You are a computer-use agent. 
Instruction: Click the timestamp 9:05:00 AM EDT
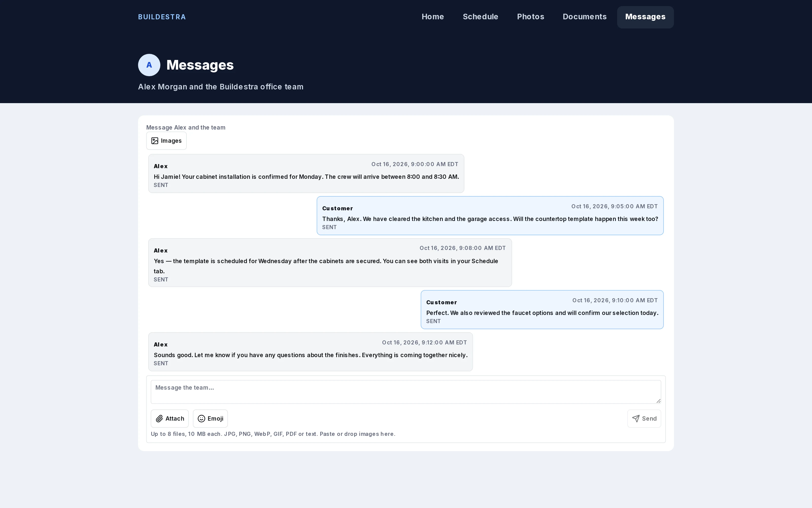(x=614, y=206)
